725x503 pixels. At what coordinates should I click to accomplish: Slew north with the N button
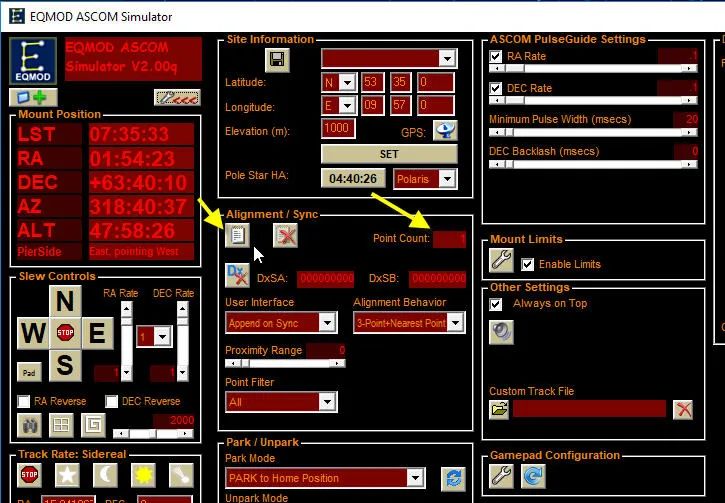66,301
